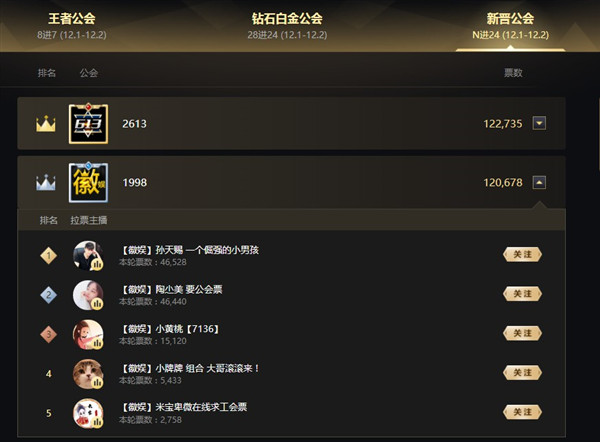Open the 徽娱 guild logo for 1998
This screenshot has width=600, height=442.
88,183
